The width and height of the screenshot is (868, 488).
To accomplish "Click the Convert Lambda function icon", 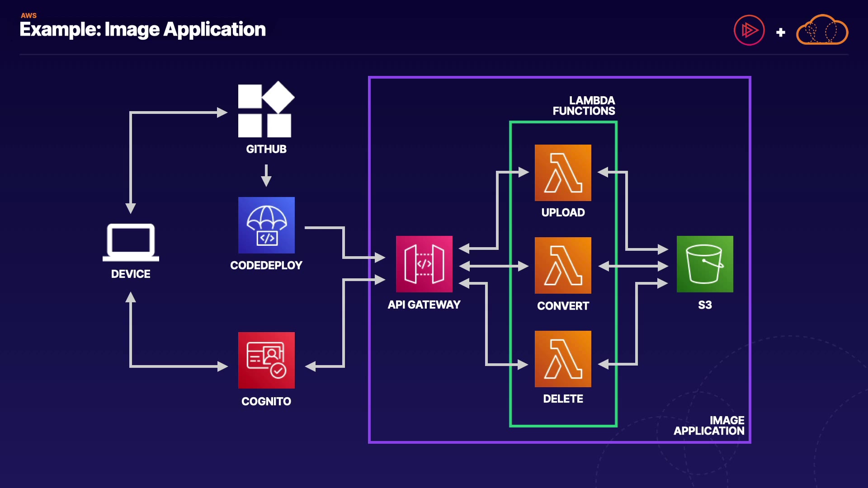I will click(x=563, y=265).
